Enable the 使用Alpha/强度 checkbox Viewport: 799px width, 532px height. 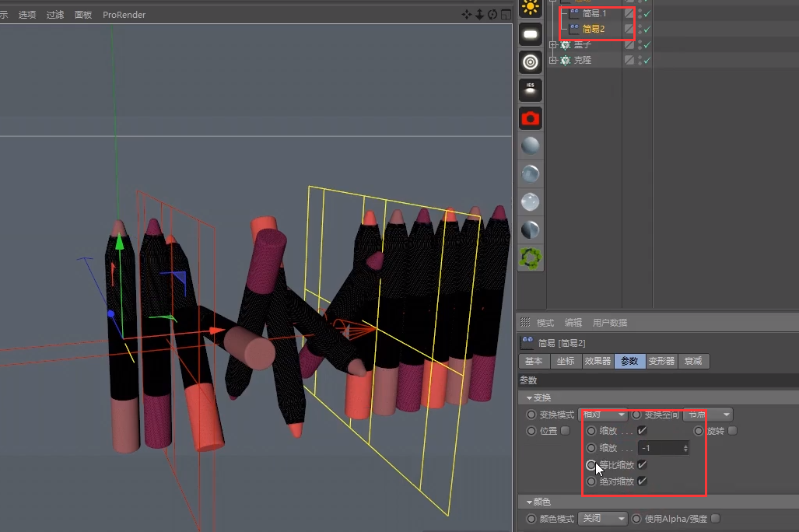click(x=716, y=518)
